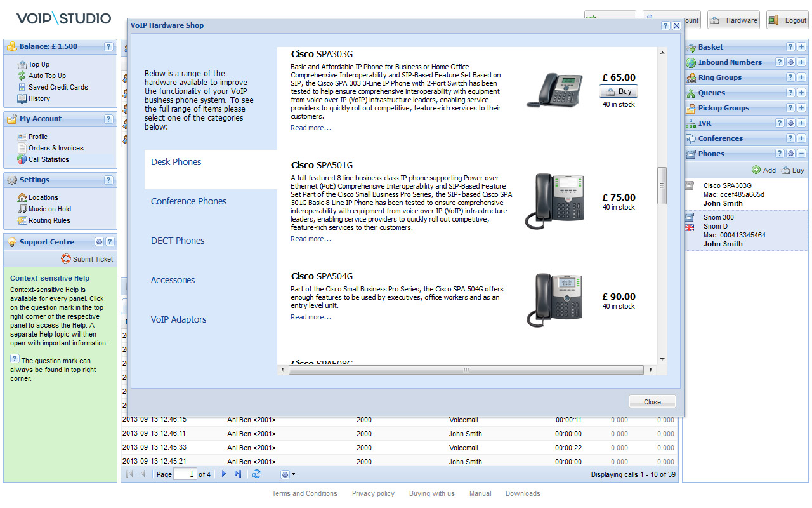Open Routing Rules settings
The width and height of the screenshot is (812, 508).
pyautogui.click(x=49, y=220)
